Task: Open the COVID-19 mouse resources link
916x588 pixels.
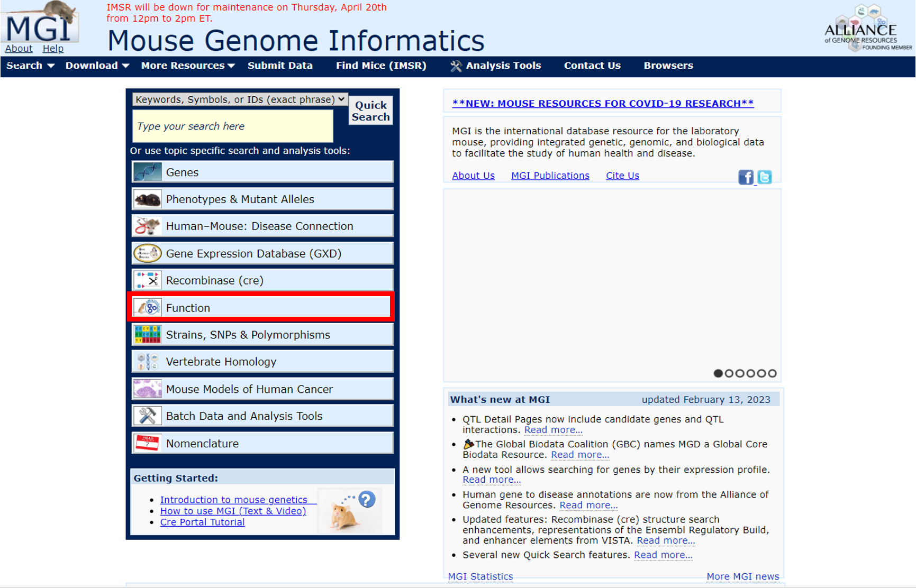Action: 603,103
